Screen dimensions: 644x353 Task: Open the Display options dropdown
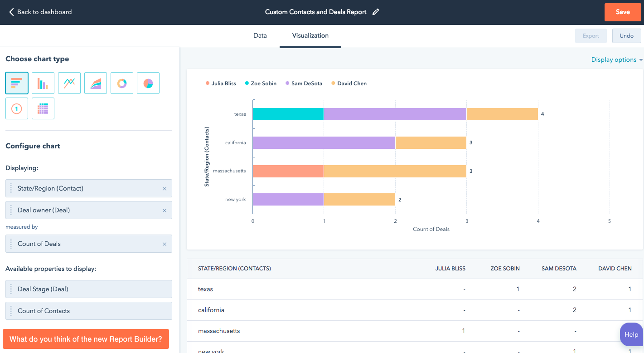coord(616,60)
